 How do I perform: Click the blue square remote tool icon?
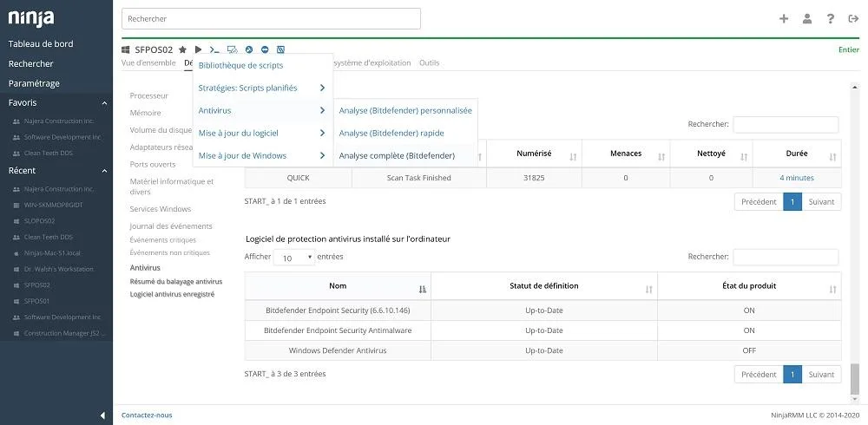(x=280, y=49)
